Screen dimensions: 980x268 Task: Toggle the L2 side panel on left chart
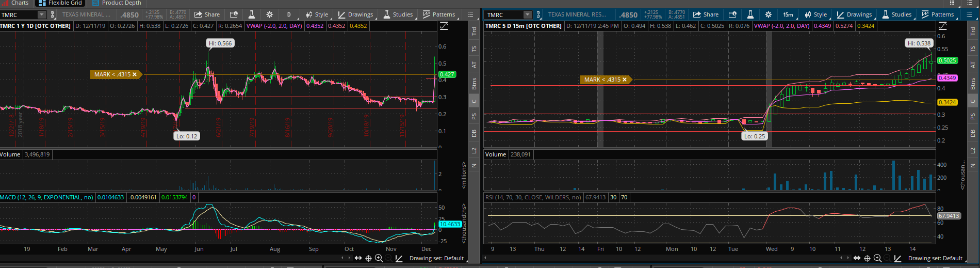474,150
